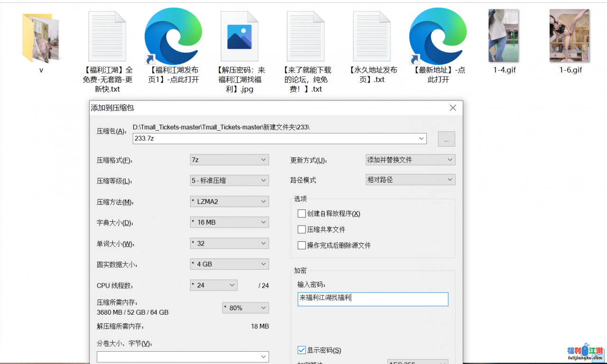Open the folder named v
The image size is (607, 364).
(41, 38)
